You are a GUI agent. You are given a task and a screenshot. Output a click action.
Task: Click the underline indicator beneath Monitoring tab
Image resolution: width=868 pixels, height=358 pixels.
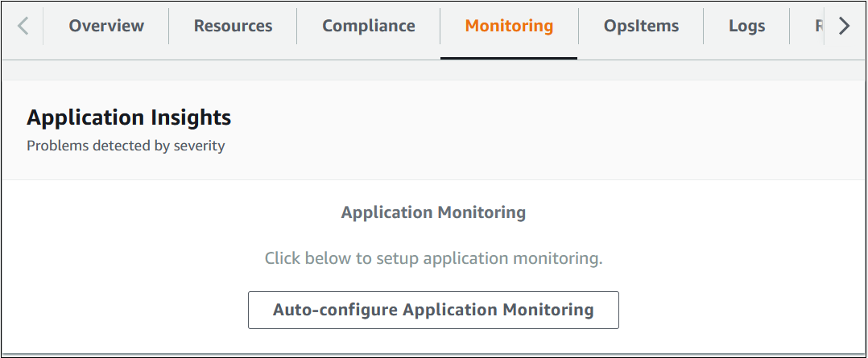click(x=509, y=58)
